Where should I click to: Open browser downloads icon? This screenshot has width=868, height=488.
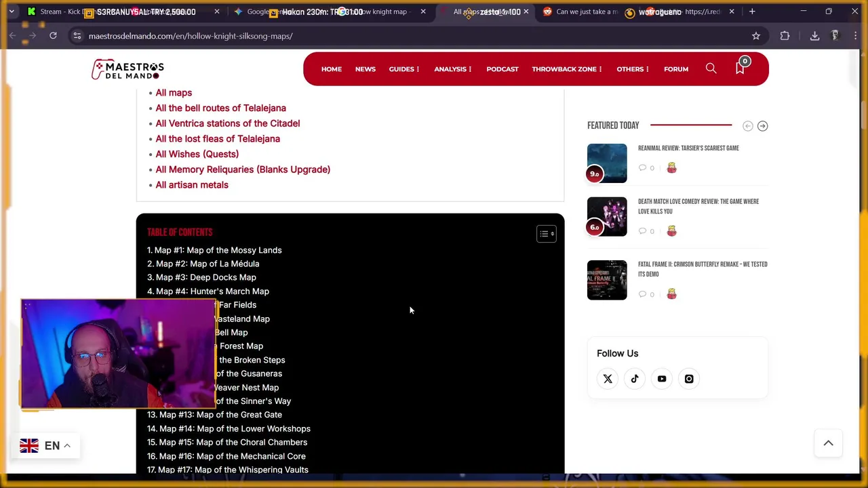pyautogui.click(x=814, y=36)
